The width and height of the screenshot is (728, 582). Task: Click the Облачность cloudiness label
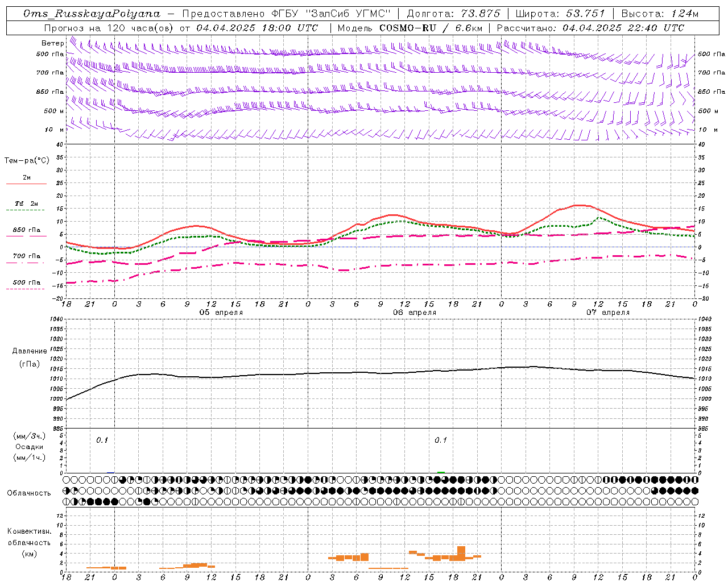[x=29, y=493]
